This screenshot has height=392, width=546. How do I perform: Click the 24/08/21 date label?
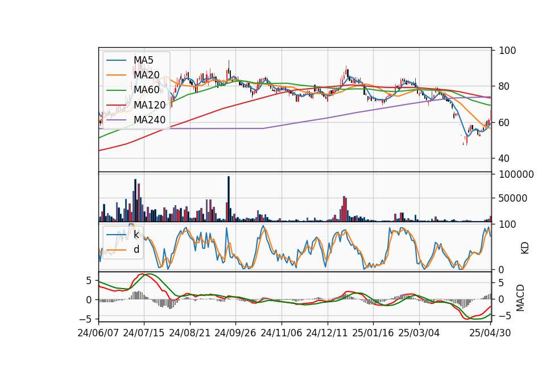click(x=190, y=333)
